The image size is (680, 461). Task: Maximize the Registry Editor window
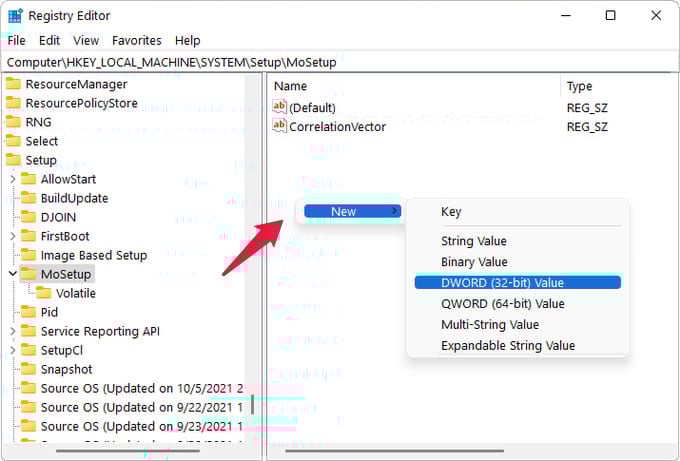coord(611,16)
